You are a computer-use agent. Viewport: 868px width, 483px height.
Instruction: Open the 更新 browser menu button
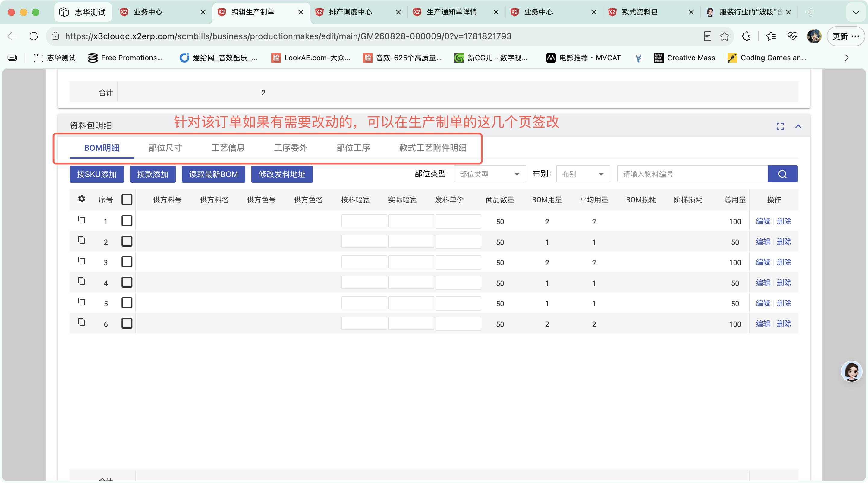tap(846, 36)
